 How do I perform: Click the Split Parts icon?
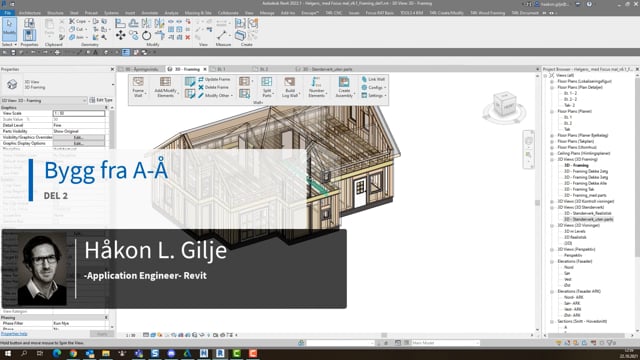click(267, 87)
